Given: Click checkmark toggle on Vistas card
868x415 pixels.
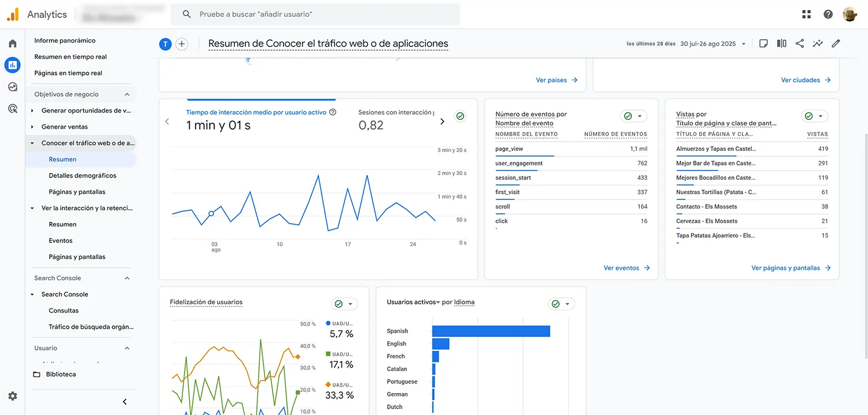Looking at the screenshot, I should pyautogui.click(x=808, y=116).
